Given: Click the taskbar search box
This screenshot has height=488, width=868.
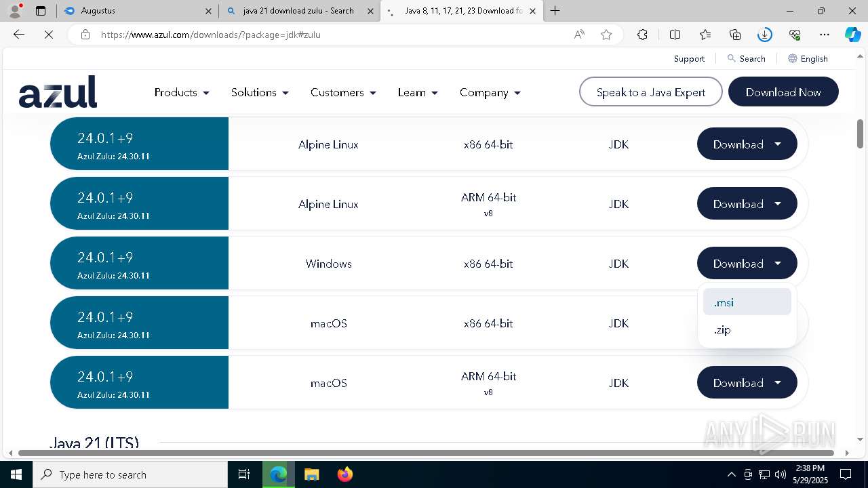Looking at the screenshot, I should click(x=130, y=474).
